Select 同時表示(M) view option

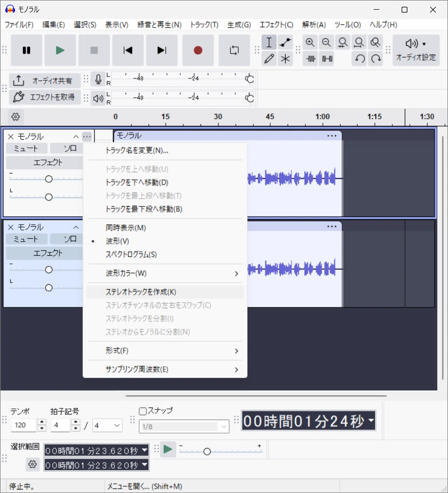point(165,228)
